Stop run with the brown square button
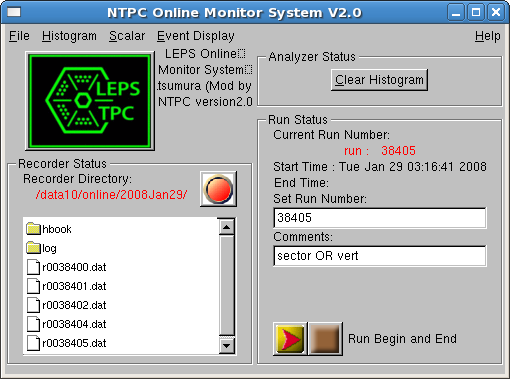 [325, 339]
